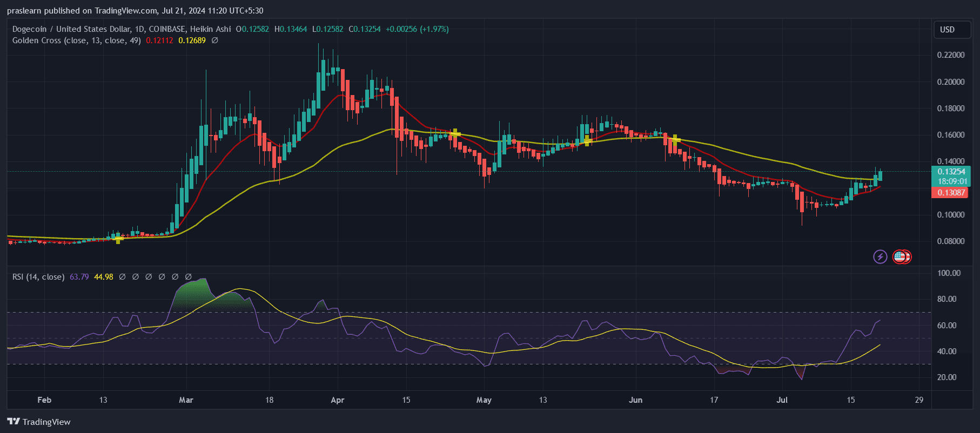Click the green current price label 0.13254
Image resolution: width=980 pixels, height=433 pixels.
click(x=951, y=172)
